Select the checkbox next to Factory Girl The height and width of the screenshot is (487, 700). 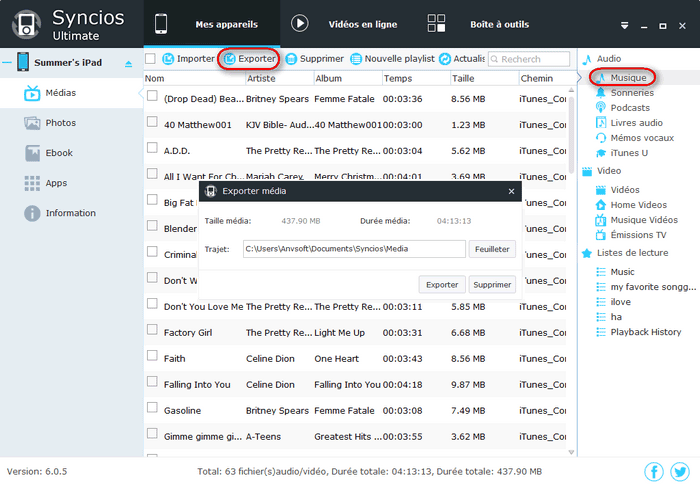pos(153,331)
